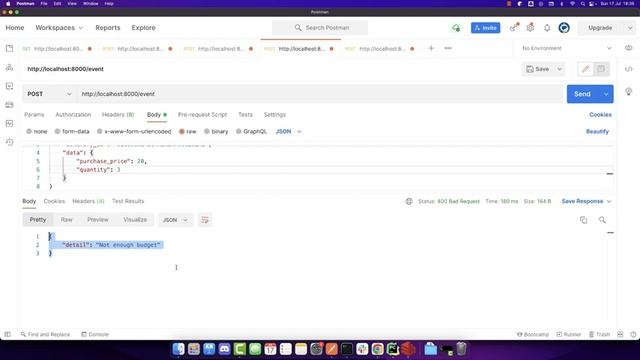This screenshot has height=360, width=640.
Task: Toggle response line wrap icon
Action: (x=205, y=220)
